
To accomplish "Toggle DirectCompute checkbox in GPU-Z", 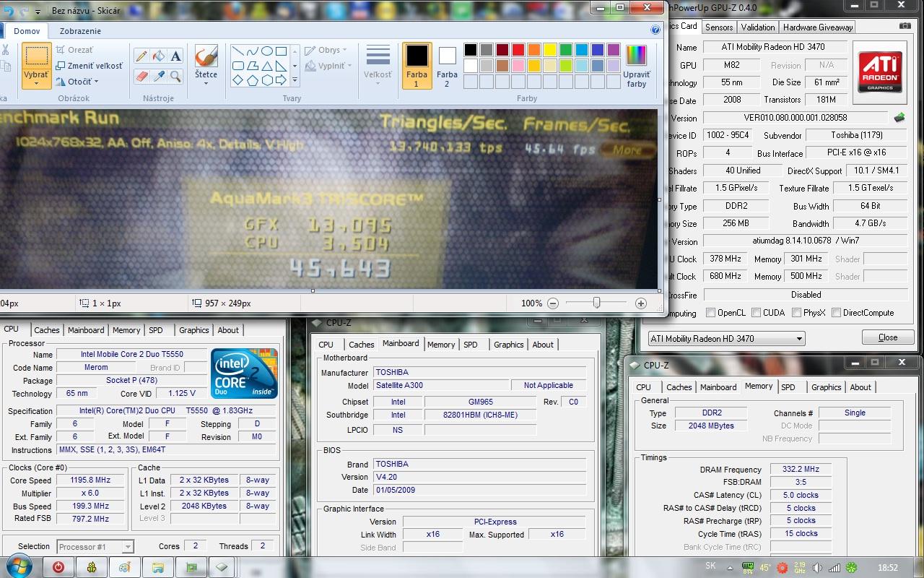I will 836,313.
